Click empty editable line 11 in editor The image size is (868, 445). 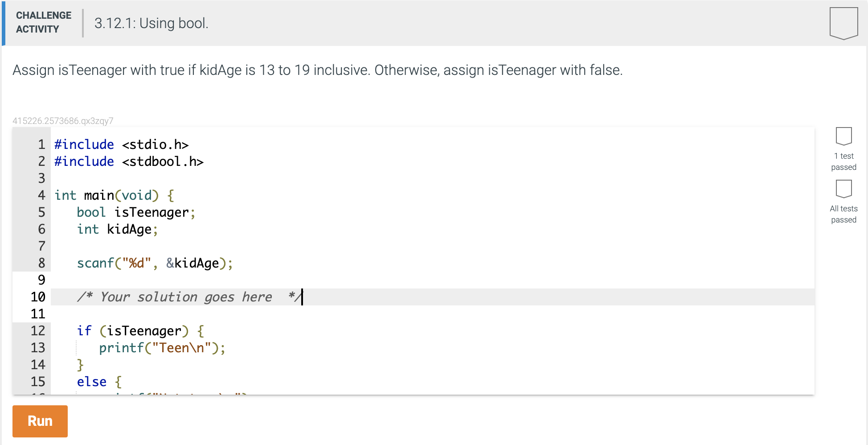point(432,314)
